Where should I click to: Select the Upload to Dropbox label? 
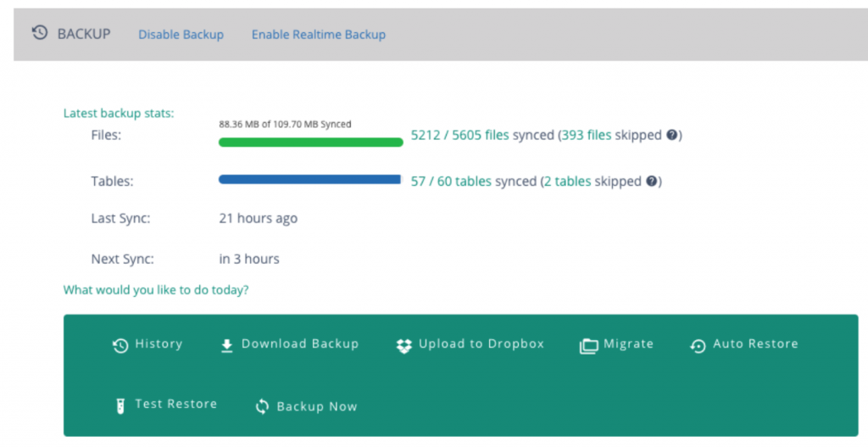[x=481, y=344]
